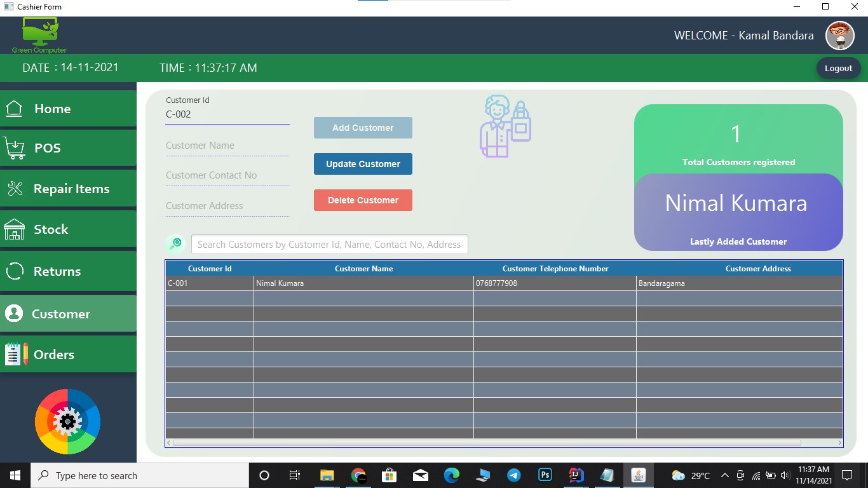868x488 pixels.
Task: Click the Customer Name entry field
Action: [x=227, y=146]
